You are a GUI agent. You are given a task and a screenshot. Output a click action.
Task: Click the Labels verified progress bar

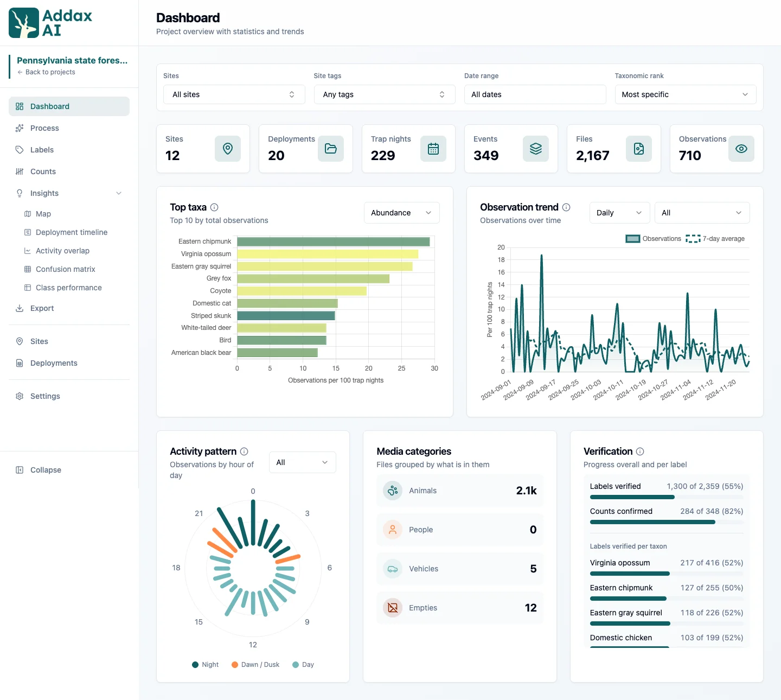click(x=667, y=497)
